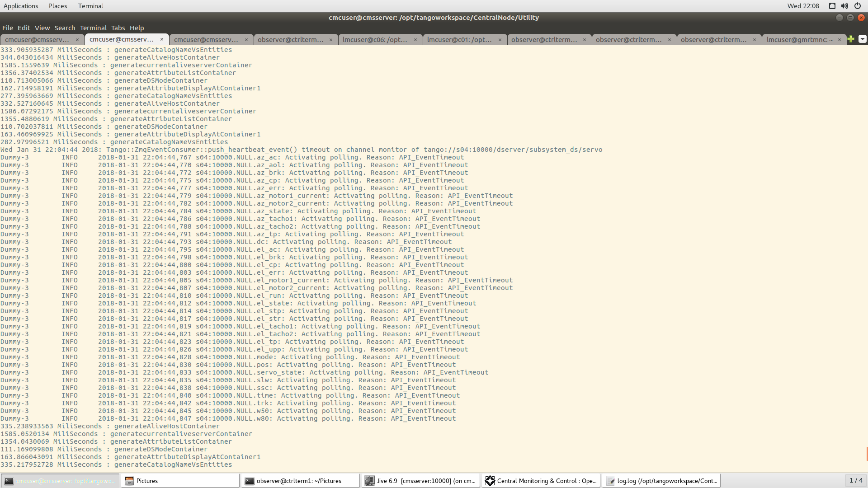
Task: Open observer@ctrlterm1 ~/Pictures taskbar item
Action: pos(301,481)
